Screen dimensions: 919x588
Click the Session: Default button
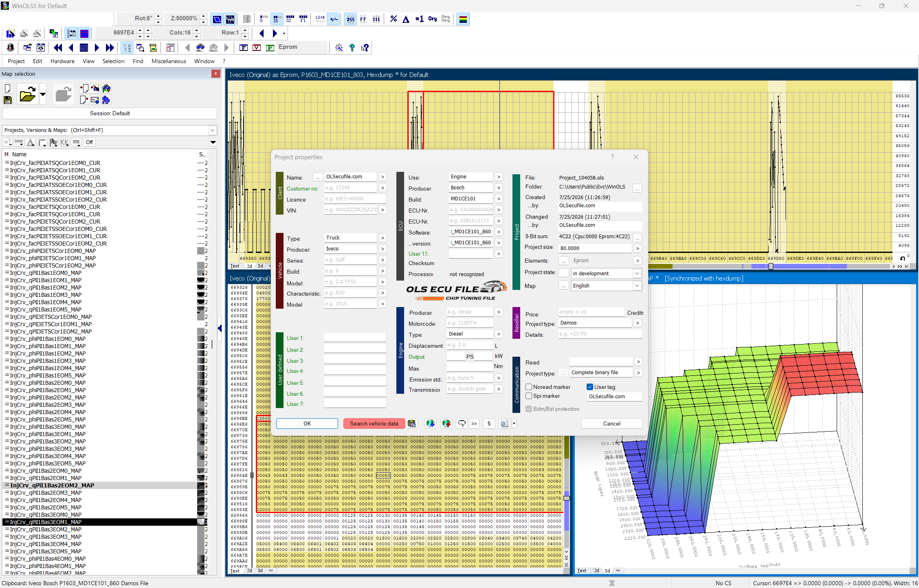[110, 113]
